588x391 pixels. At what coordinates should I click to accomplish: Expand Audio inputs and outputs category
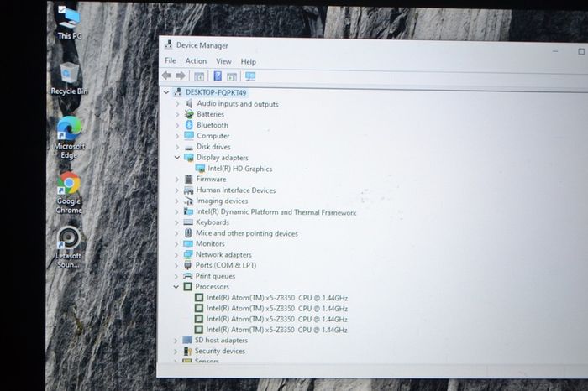(x=177, y=103)
